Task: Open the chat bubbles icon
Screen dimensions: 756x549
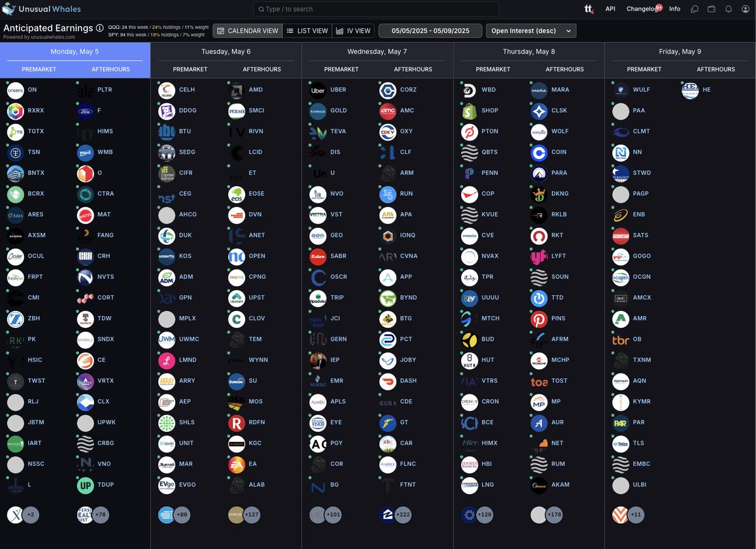Action: point(694,9)
